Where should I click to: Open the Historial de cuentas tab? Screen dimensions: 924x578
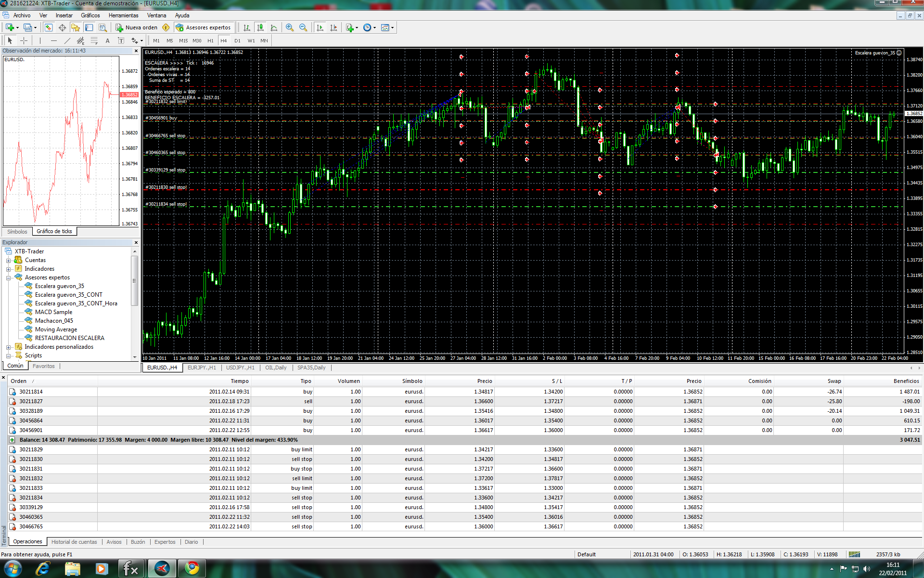(x=74, y=542)
